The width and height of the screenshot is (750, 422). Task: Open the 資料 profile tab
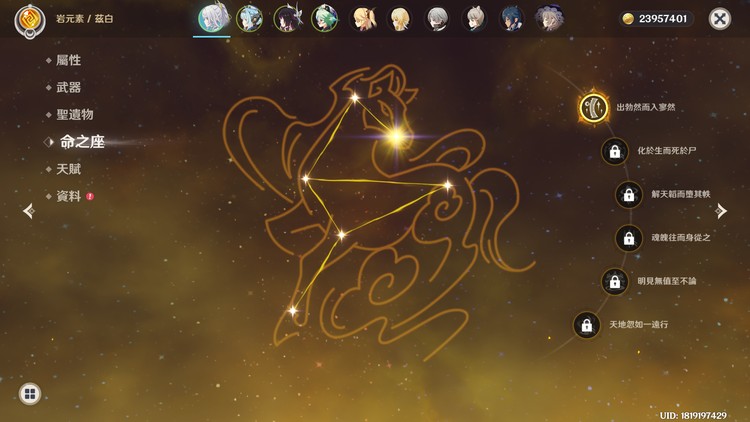(x=68, y=196)
